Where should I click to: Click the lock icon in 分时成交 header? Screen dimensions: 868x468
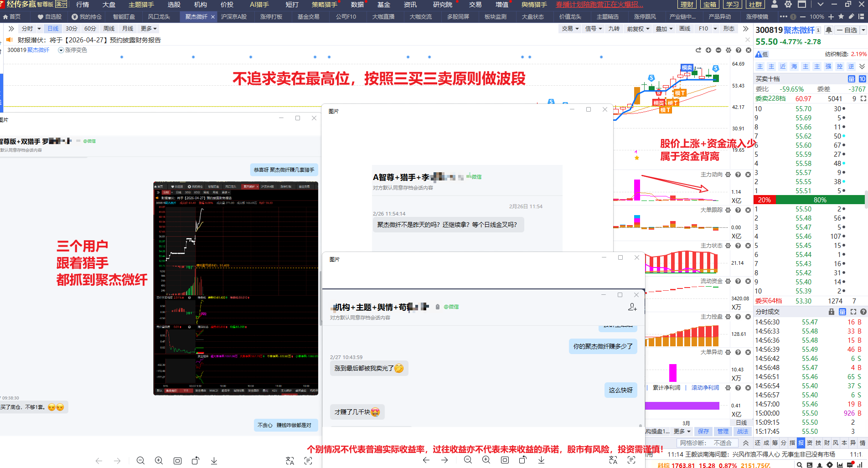pos(832,312)
